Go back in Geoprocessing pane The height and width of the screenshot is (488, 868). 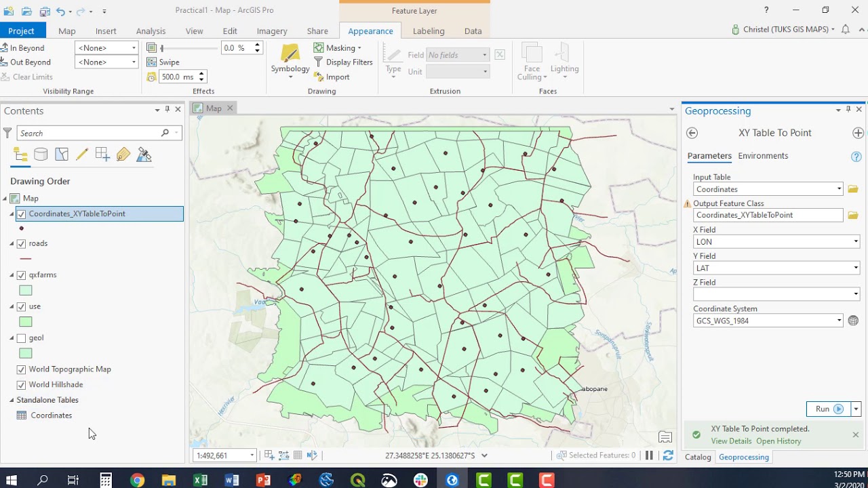(692, 133)
